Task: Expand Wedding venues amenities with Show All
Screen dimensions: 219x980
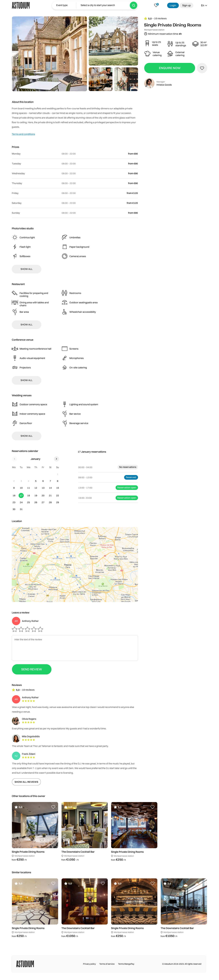Action: 26,436
